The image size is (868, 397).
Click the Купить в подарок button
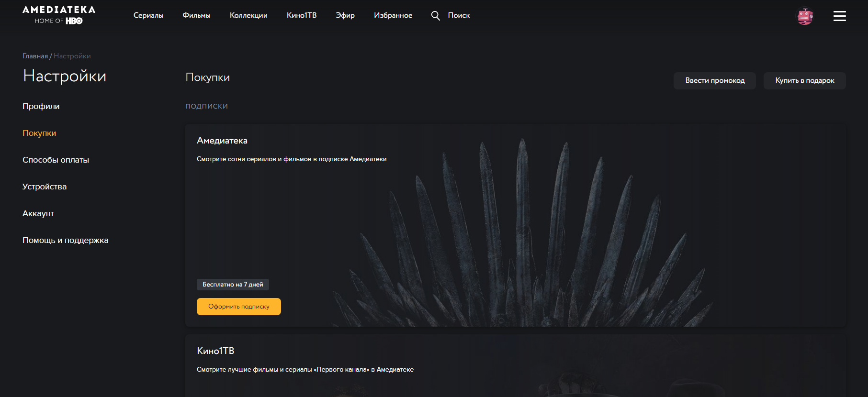[x=805, y=81]
